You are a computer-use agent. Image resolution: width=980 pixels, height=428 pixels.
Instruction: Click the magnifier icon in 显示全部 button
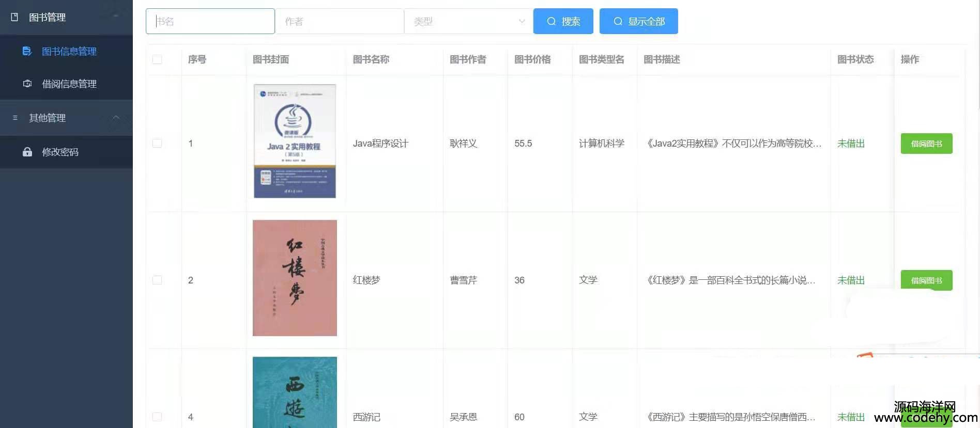click(618, 21)
